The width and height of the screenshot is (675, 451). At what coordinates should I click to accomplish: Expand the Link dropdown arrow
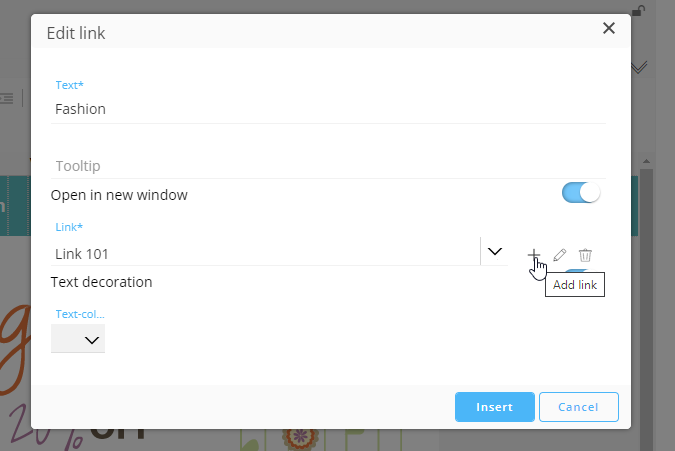pos(494,252)
